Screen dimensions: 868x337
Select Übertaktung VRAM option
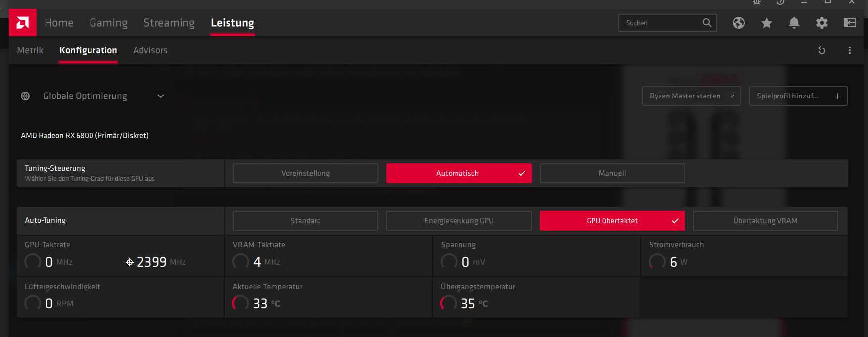(766, 221)
